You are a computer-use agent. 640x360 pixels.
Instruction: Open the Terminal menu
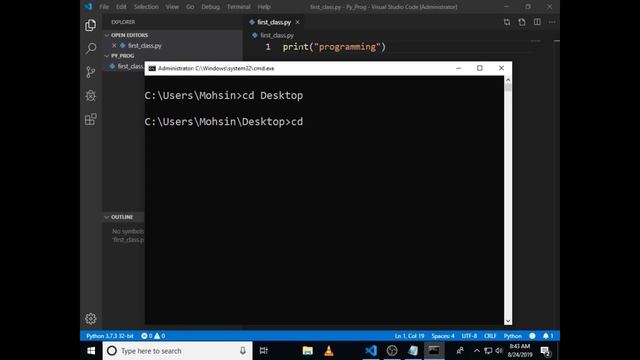pyautogui.click(x=239, y=7)
